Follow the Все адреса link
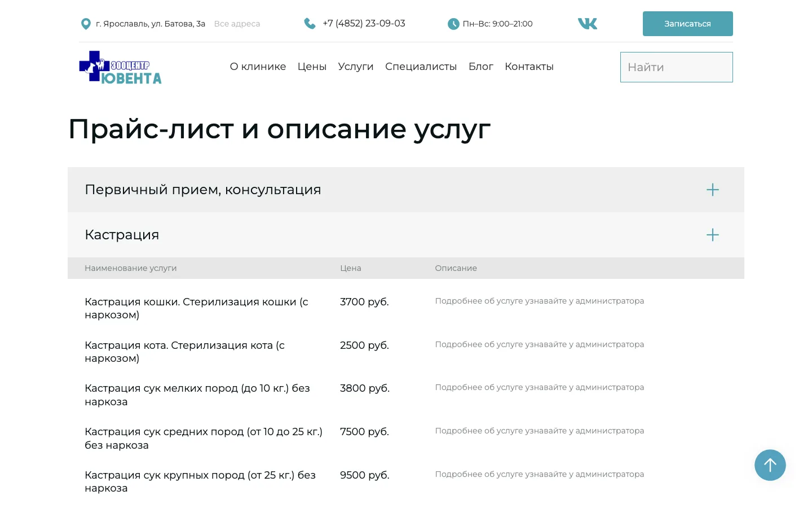 [x=237, y=24]
